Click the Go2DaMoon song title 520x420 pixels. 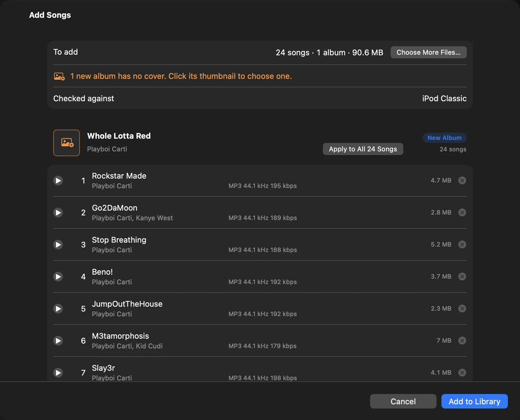[x=115, y=208]
